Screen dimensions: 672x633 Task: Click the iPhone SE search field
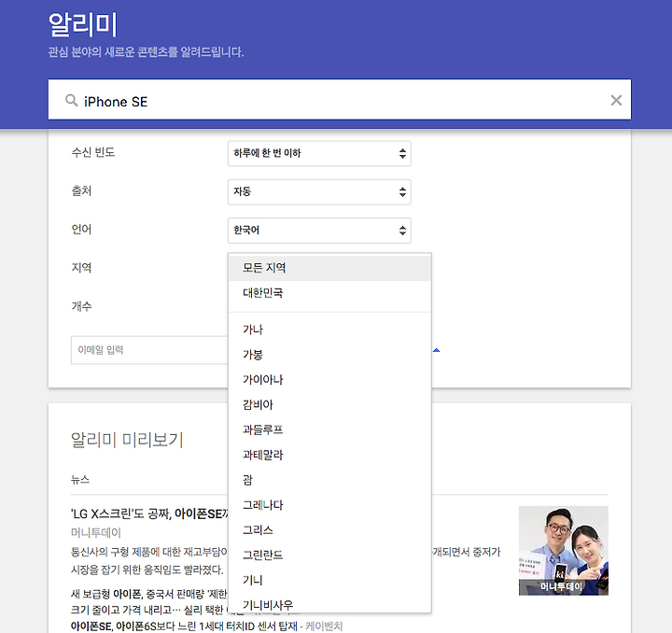coord(340,99)
